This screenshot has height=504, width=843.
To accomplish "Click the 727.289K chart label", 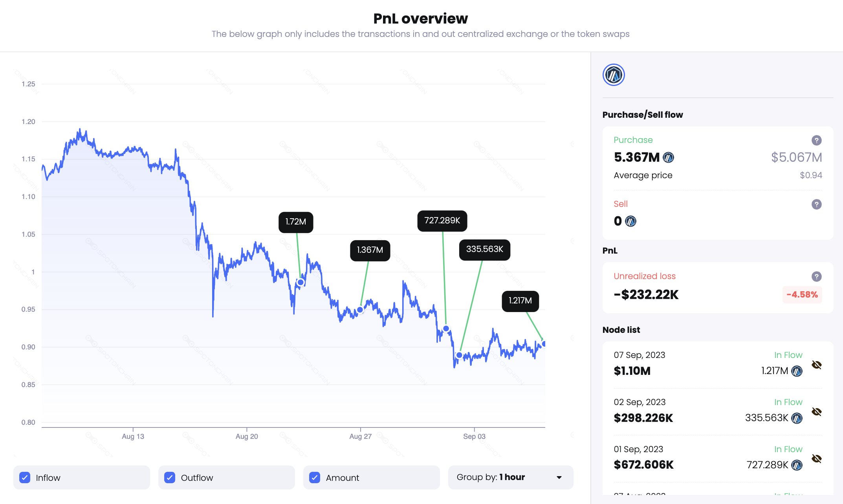I will tap(442, 221).
